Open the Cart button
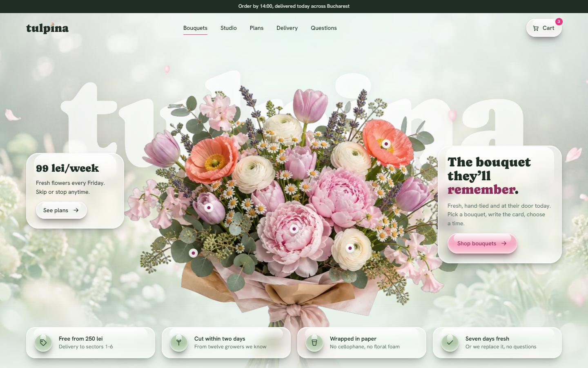The height and width of the screenshot is (368, 588). (x=544, y=28)
